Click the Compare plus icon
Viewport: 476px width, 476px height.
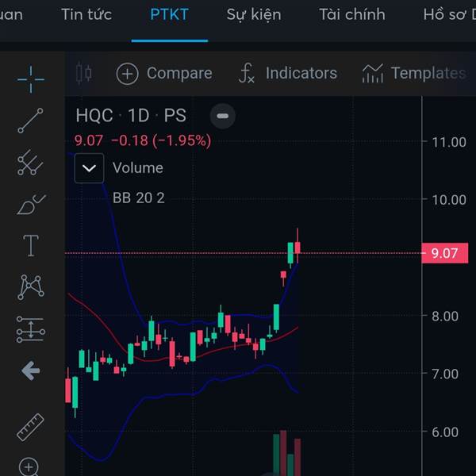tap(127, 74)
